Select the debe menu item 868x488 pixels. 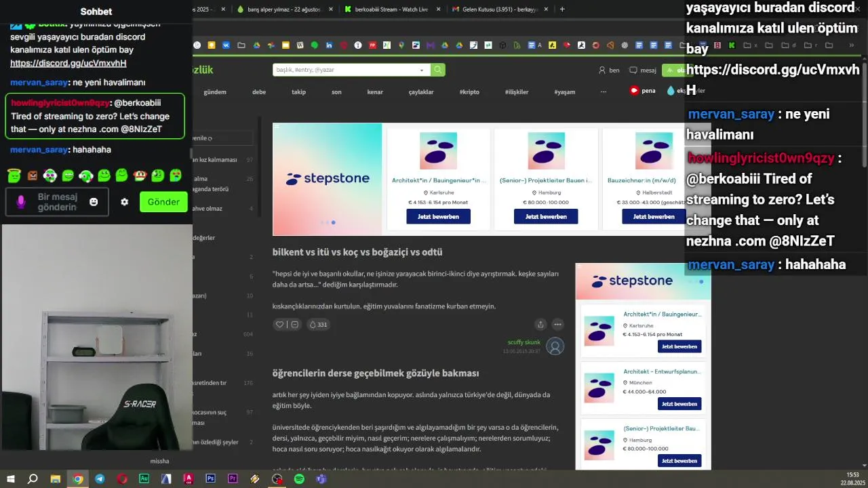(x=259, y=91)
